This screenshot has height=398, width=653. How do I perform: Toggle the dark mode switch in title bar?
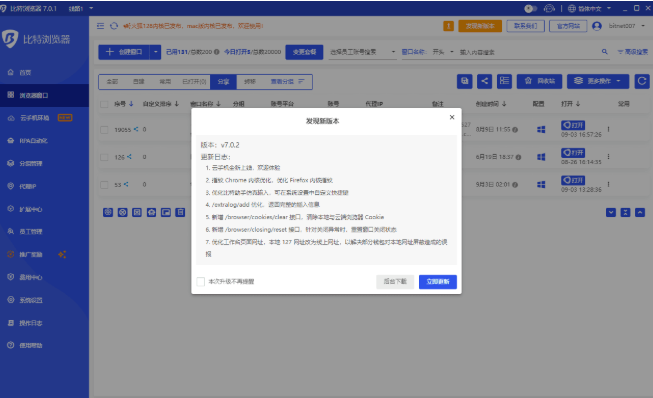coord(530,8)
